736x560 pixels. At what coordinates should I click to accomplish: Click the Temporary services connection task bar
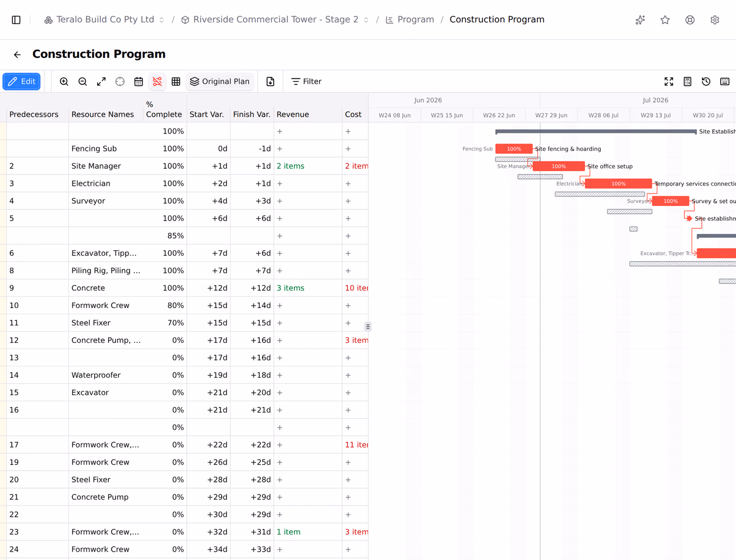pyautogui.click(x=618, y=183)
